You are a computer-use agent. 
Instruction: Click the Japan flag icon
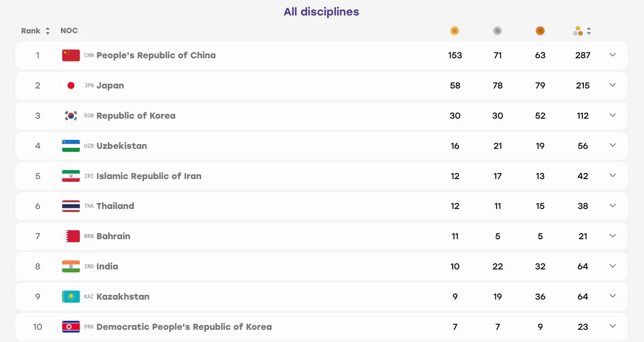click(71, 86)
